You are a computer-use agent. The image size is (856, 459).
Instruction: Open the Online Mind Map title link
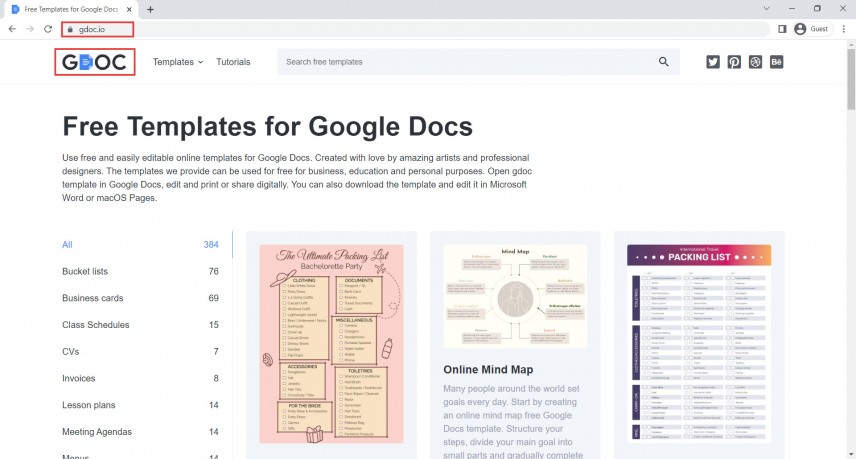click(488, 369)
